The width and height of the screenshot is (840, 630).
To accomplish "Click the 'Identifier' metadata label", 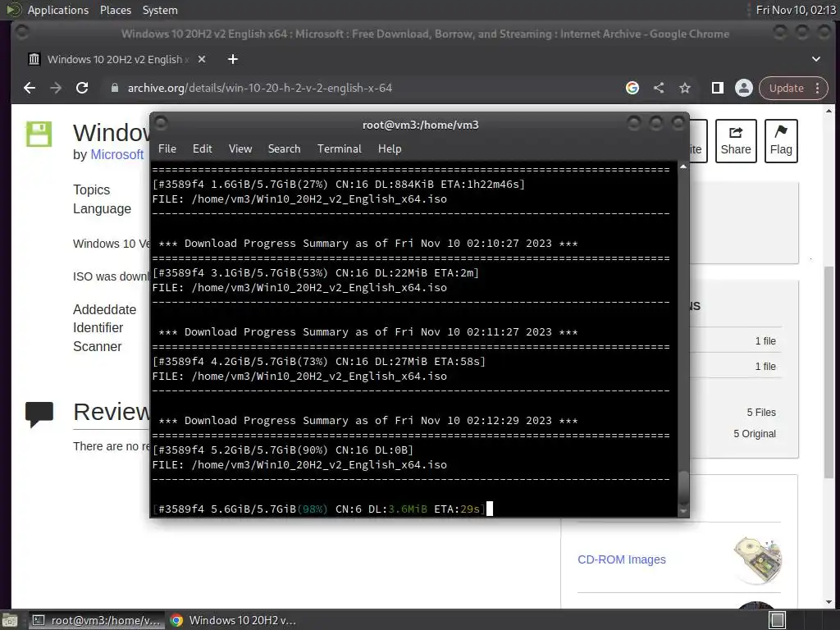I will click(98, 328).
